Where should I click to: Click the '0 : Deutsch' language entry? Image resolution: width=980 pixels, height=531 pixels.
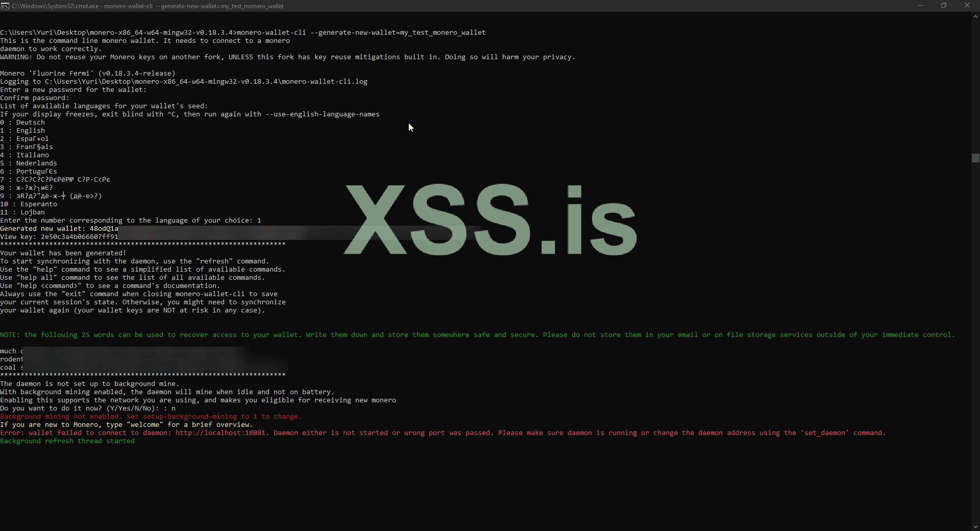point(22,123)
